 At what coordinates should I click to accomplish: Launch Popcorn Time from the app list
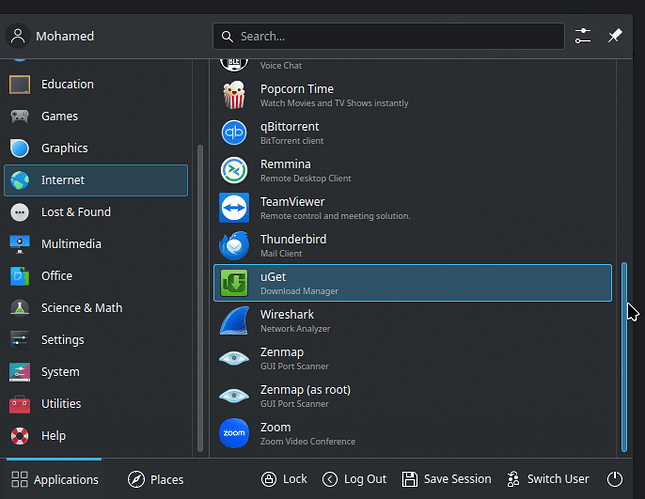[296, 95]
